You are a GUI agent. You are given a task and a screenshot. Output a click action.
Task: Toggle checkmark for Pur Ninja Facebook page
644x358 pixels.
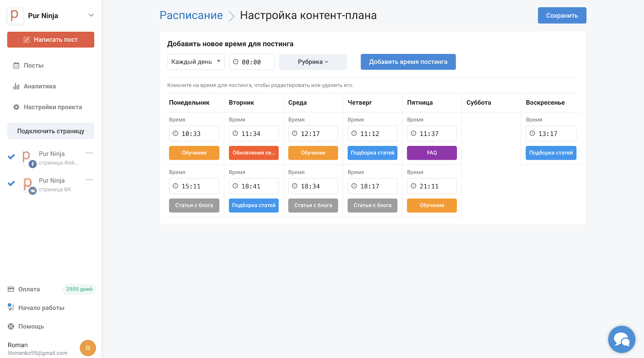point(11,157)
